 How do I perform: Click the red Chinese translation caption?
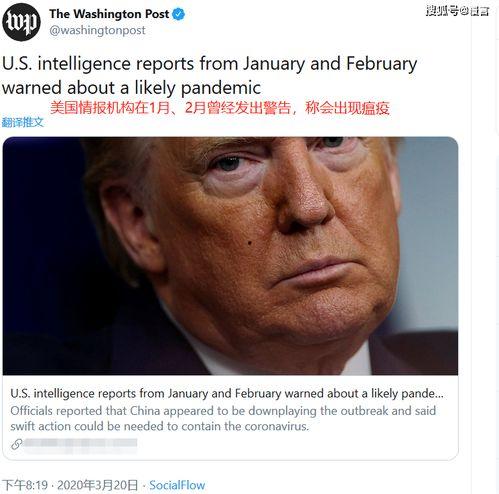tap(220, 108)
